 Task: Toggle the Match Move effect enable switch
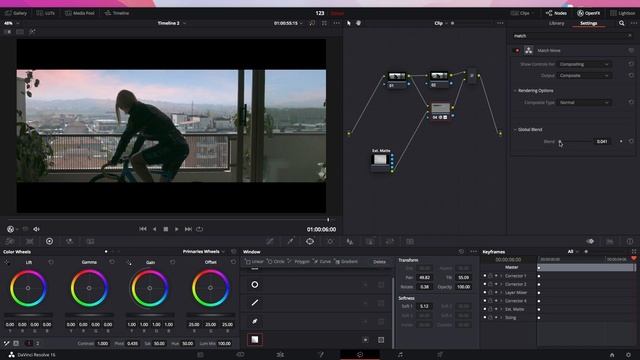(517, 51)
